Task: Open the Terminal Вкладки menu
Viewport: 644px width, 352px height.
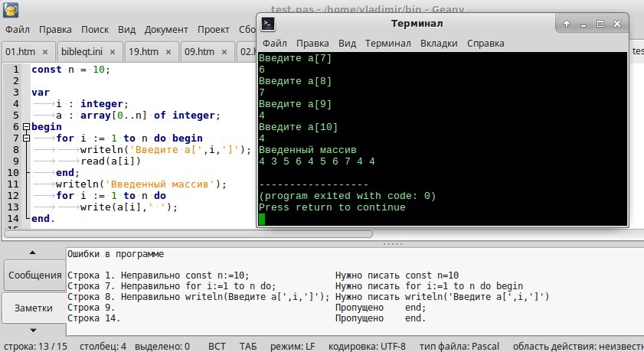Action: 439,44
